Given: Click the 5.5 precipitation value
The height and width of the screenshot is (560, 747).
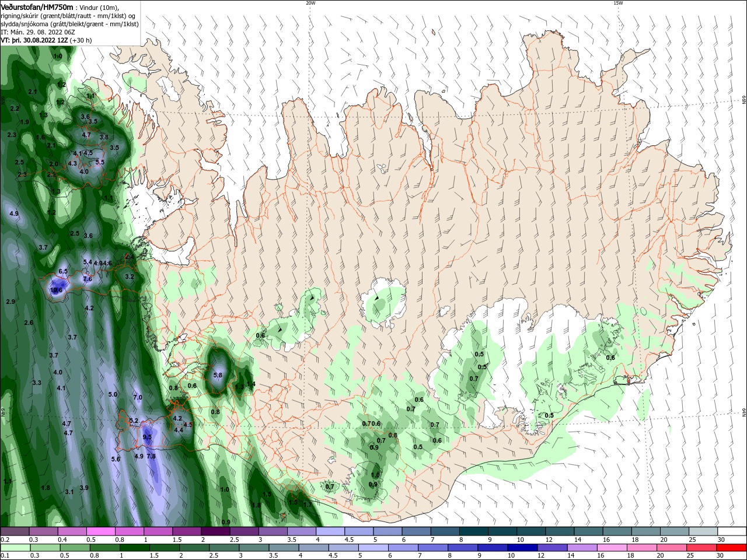Looking at the screenshot, I should [100, 162].
